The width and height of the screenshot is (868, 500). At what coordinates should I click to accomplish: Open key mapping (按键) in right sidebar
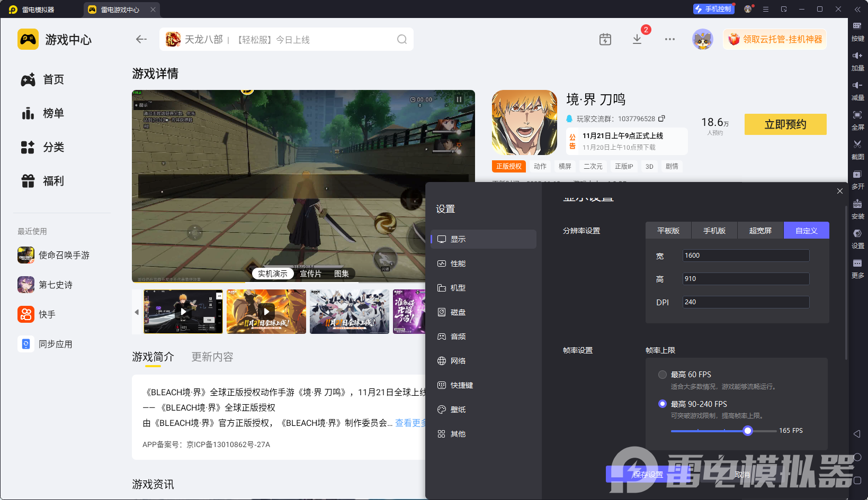pos(857,26)
